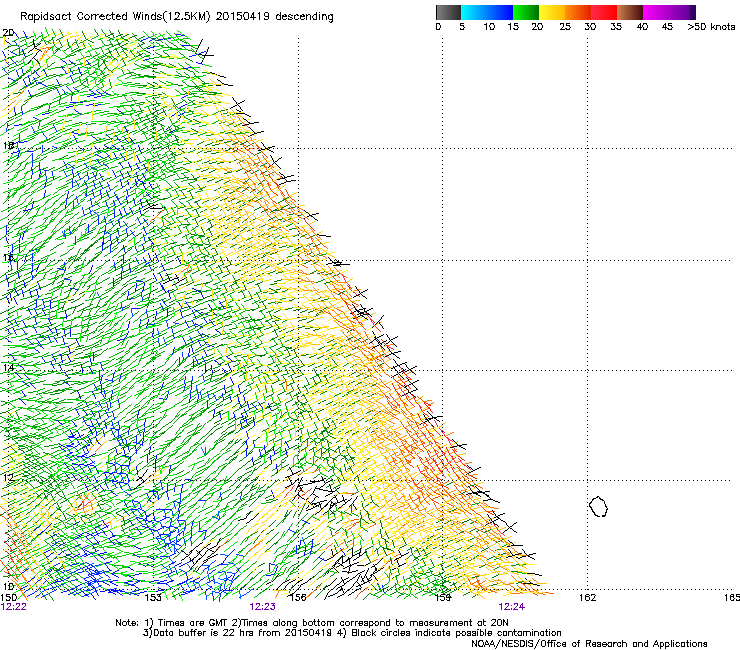
Task: Click the purple "12:22" time label
Action: coord(14,607)
